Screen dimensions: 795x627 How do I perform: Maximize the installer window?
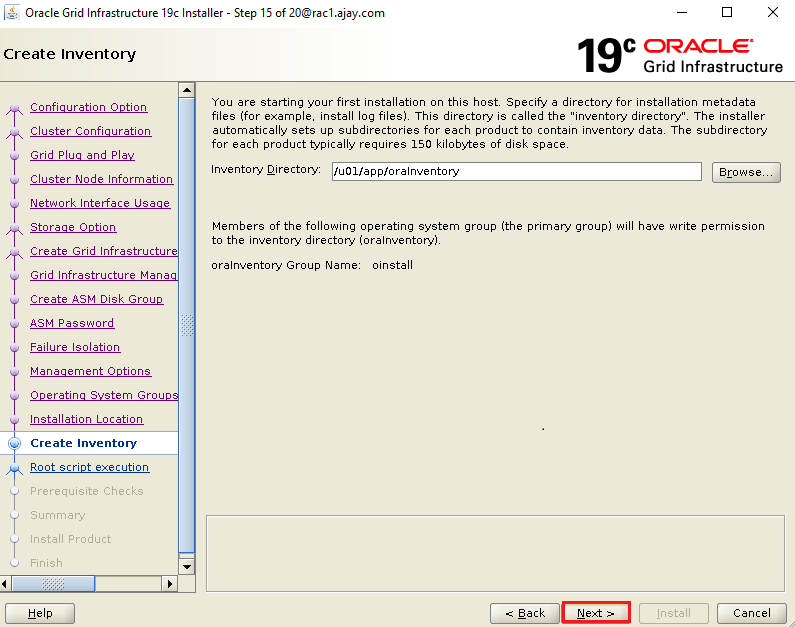click(x=727, y=12)
